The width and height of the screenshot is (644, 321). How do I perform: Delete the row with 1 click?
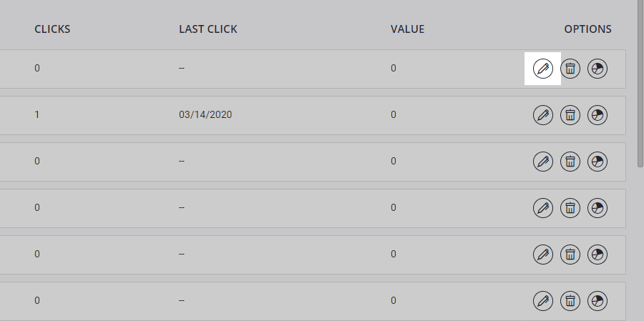tap(570, 115)
